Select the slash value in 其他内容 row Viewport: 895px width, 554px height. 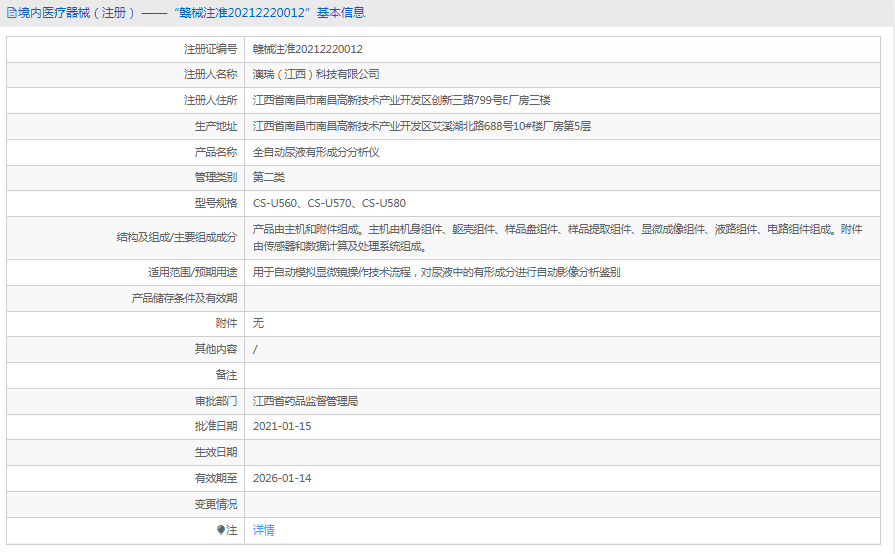pos(255,349)
